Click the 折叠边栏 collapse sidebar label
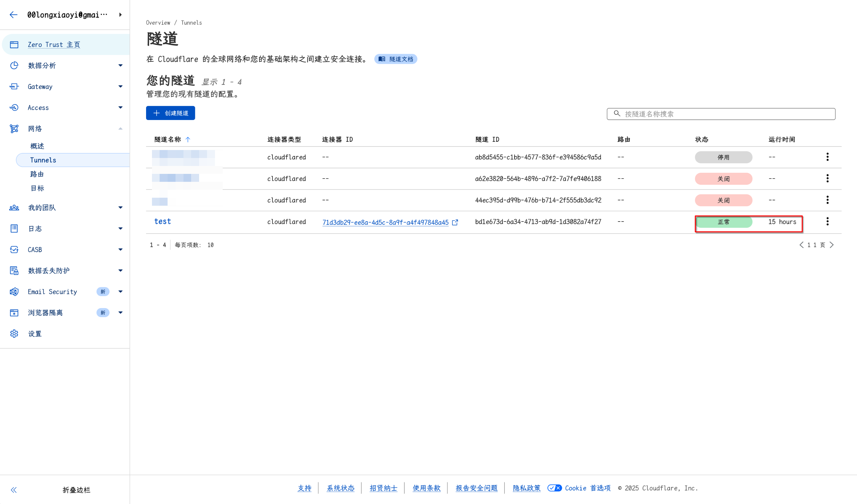Viewport: 857px width, 504px height. pyautogui.click(x=76, y=490)
